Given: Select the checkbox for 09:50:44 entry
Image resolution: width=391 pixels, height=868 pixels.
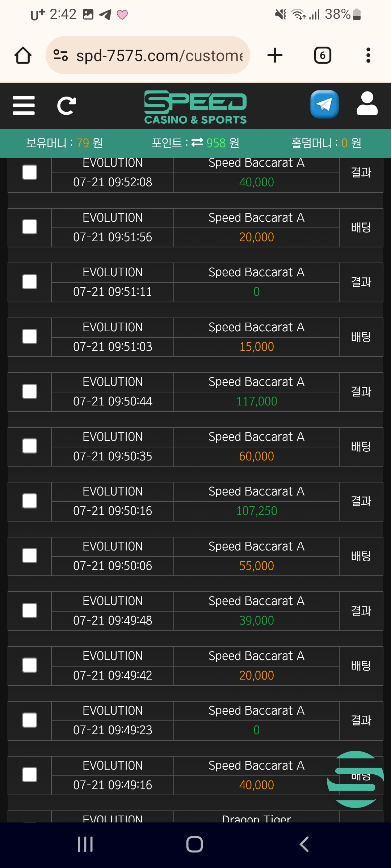Looking at the screenshot, I should pos(30,391).
